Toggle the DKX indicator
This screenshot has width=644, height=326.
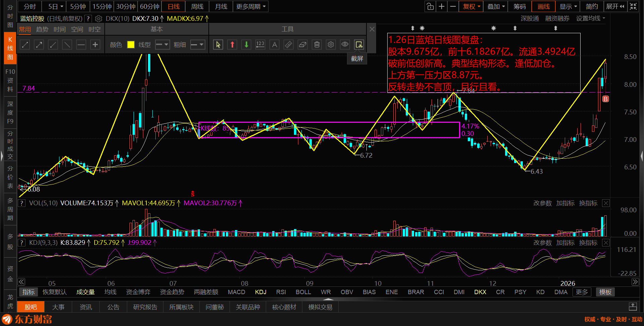point(480,292)
